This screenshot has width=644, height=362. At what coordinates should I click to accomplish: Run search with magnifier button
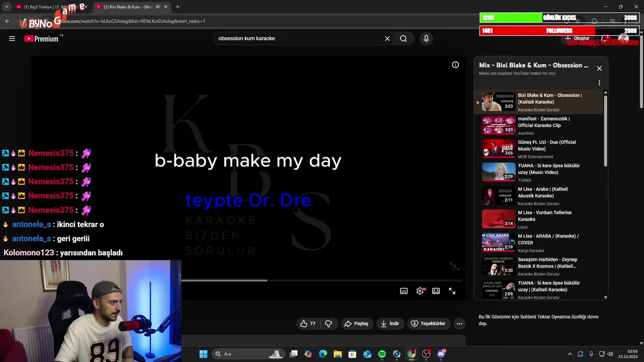(404, 39)
